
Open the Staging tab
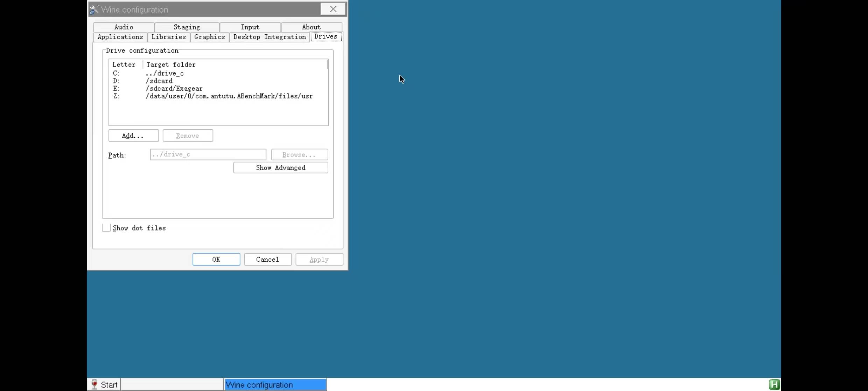(x=187, y=27)
